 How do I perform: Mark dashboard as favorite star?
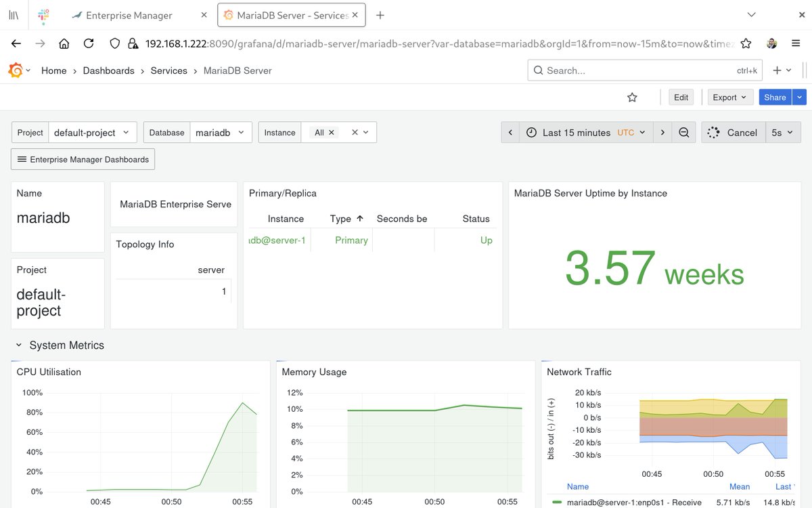click(632, 98)
